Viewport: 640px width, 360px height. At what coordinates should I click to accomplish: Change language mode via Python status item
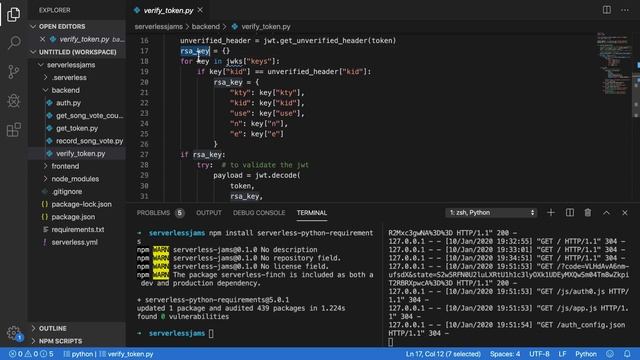(586, 354)
